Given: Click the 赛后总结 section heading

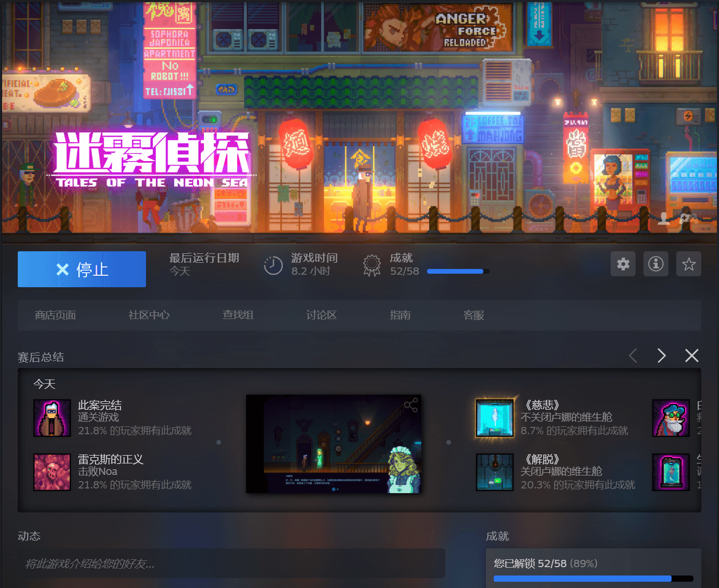Looking at the screenshot, I should (x=41, y=357).
